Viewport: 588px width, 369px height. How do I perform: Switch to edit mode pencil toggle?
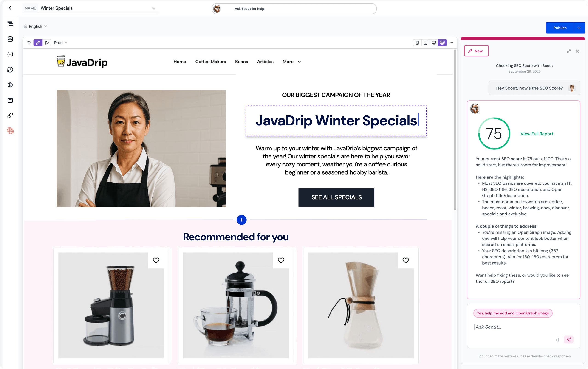coord(38,43)
